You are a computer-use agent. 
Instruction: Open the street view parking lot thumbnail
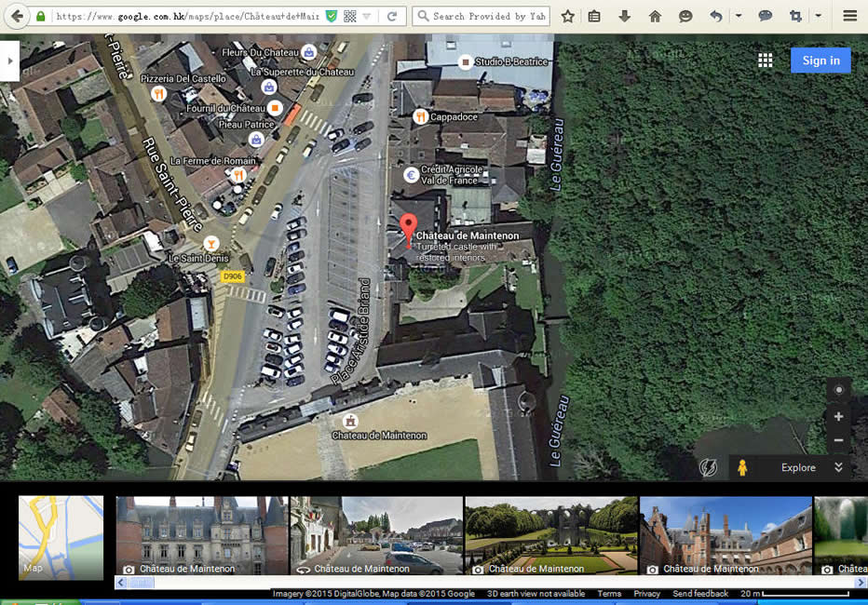coord(377,535)
